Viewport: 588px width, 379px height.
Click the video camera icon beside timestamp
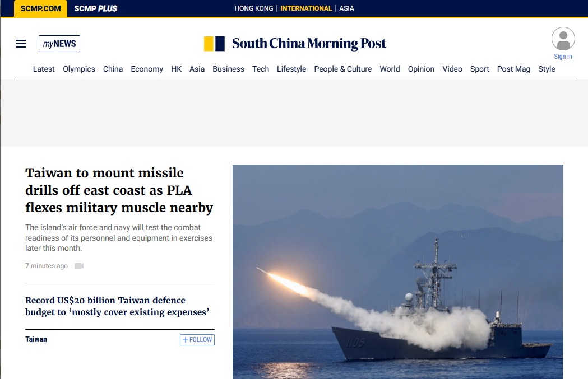(79, 266)
